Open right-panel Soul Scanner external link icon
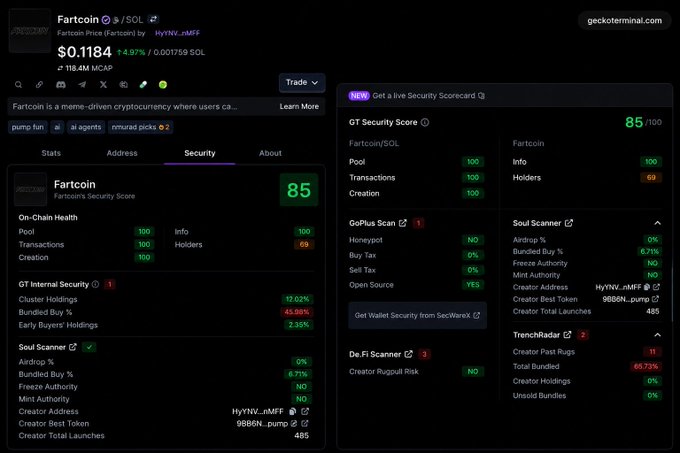Viewport: 680px width, 453px height. 569,223
